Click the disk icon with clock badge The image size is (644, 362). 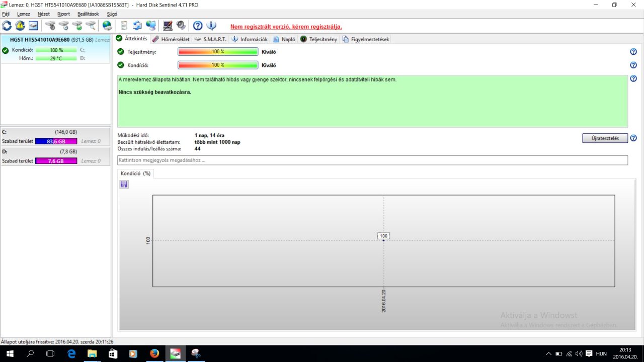coord(64,26)
